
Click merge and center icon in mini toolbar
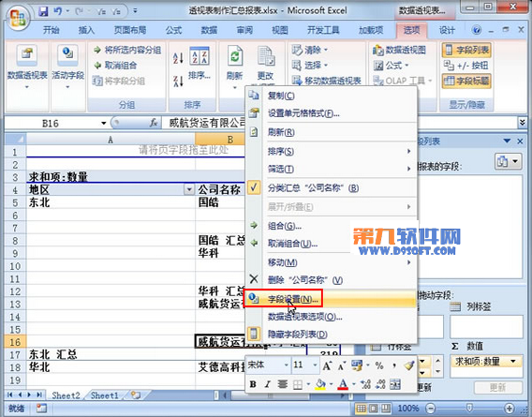(x=395, y=384)
